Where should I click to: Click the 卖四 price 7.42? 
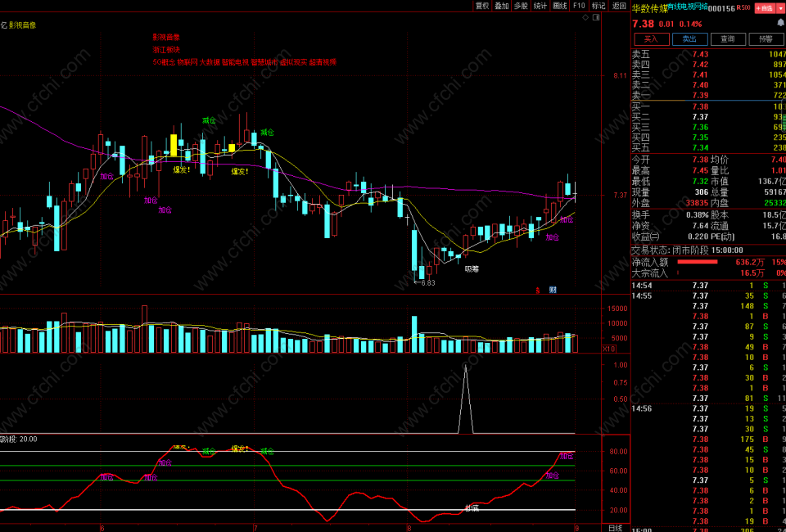700,65
